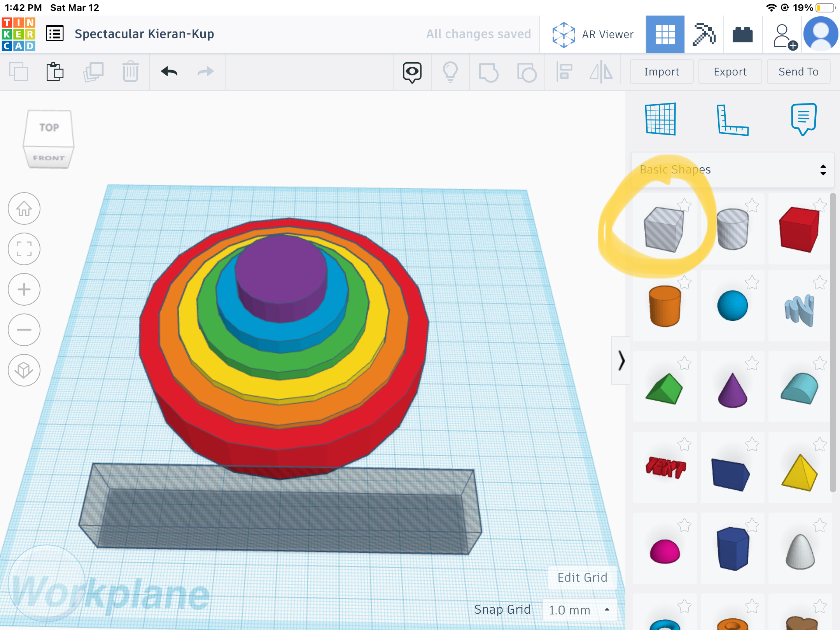
Task: Click the Export button
Action: (730, 72)
